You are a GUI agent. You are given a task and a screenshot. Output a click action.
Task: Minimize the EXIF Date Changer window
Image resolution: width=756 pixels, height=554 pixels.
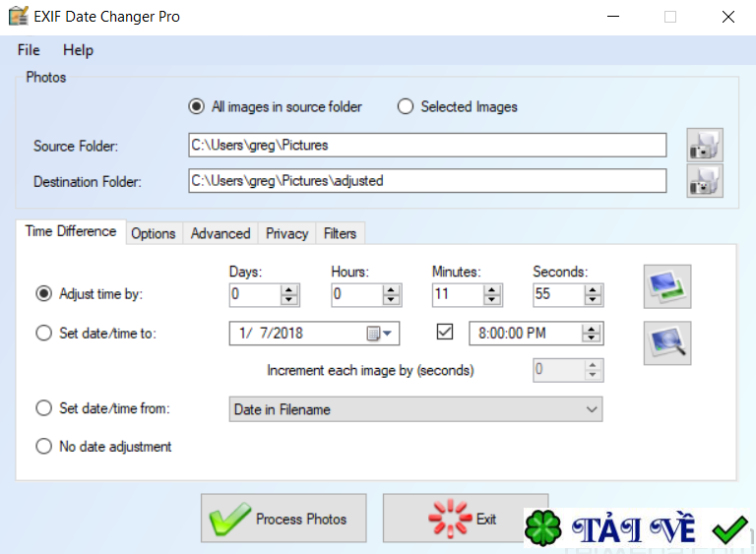[613, 17]
